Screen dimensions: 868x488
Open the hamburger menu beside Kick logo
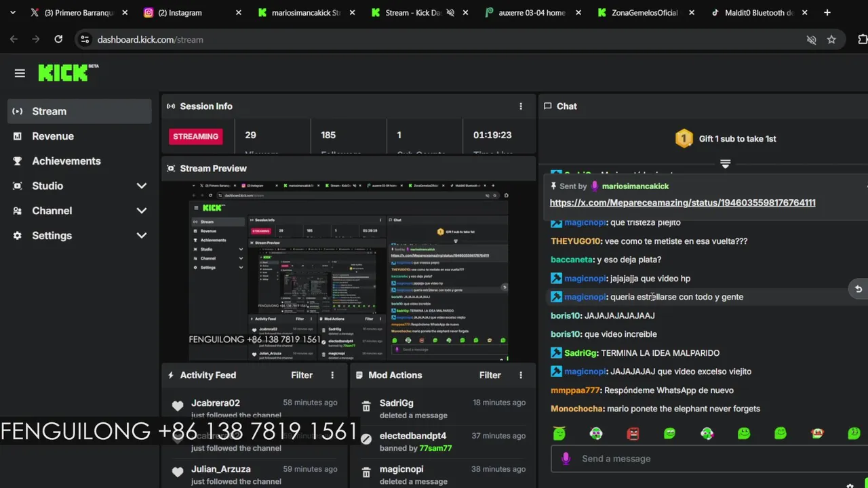click(x=20, y=73)
